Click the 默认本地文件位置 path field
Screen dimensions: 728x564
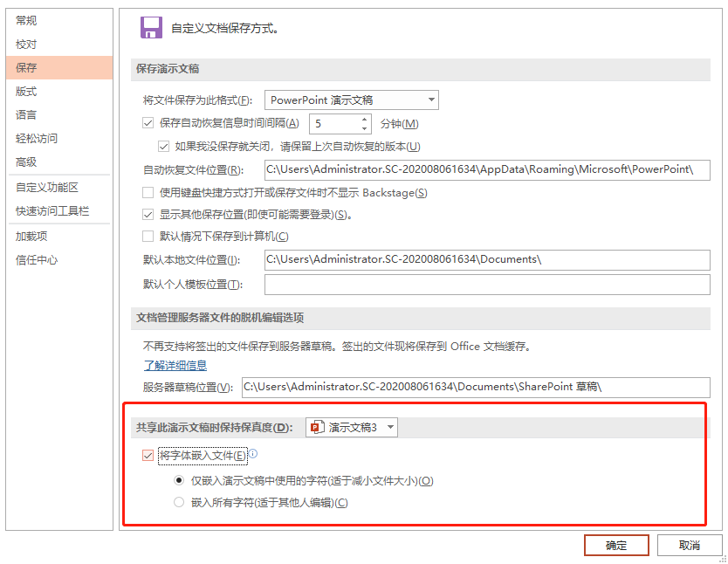(487, 260)
